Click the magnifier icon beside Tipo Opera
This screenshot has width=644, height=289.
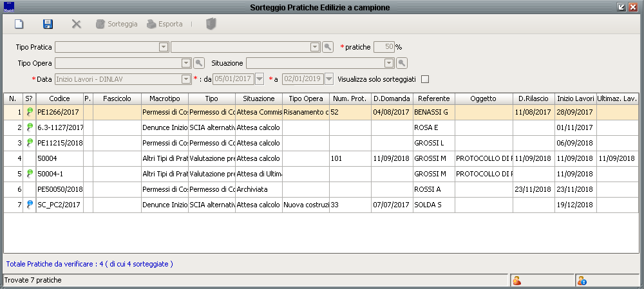pyautogui.click(x=199, y=63)
